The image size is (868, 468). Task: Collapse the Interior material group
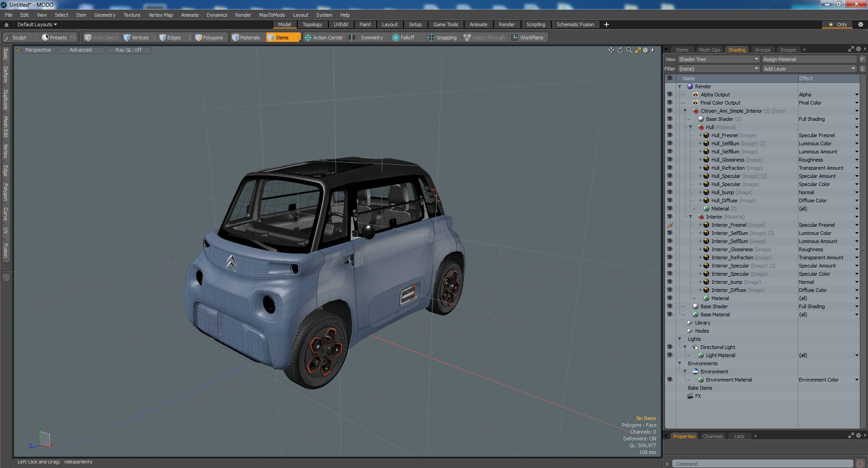coord(690,217)
